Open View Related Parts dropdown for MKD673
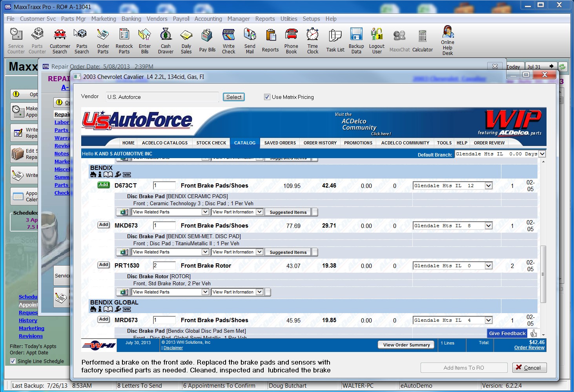The image size is (574, 392). pos(170,252)
